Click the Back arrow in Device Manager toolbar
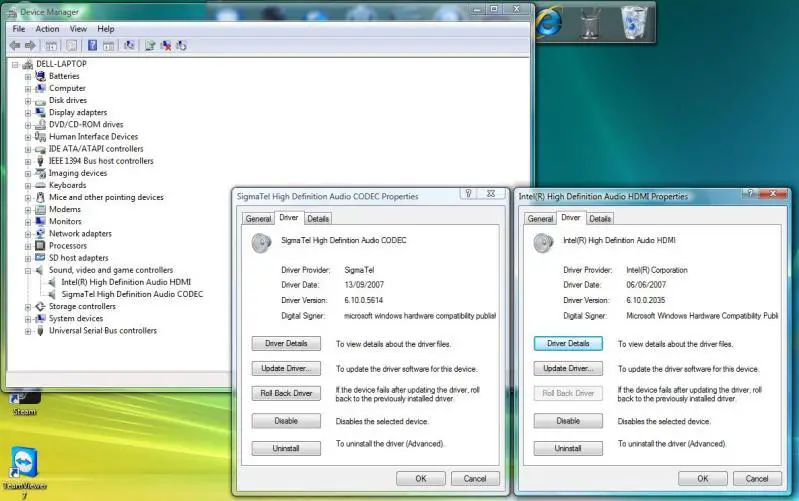The image size is (799, 501). (x=15, y=45)
